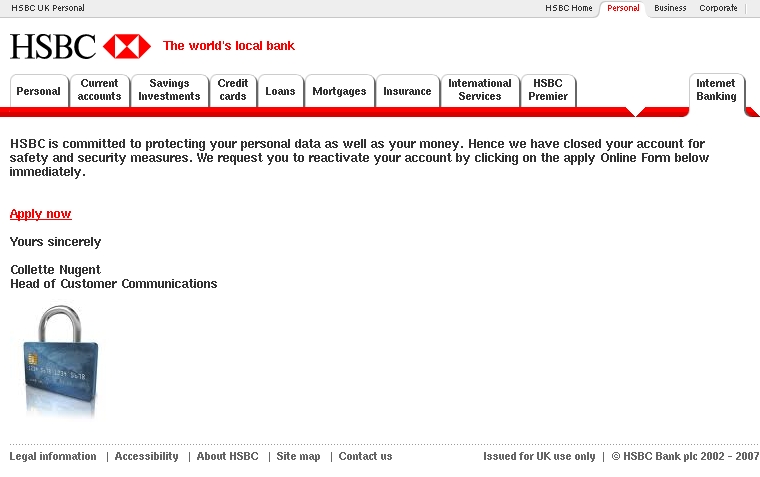Open the Loans tab
760x477 pixels.
(280, 91)
